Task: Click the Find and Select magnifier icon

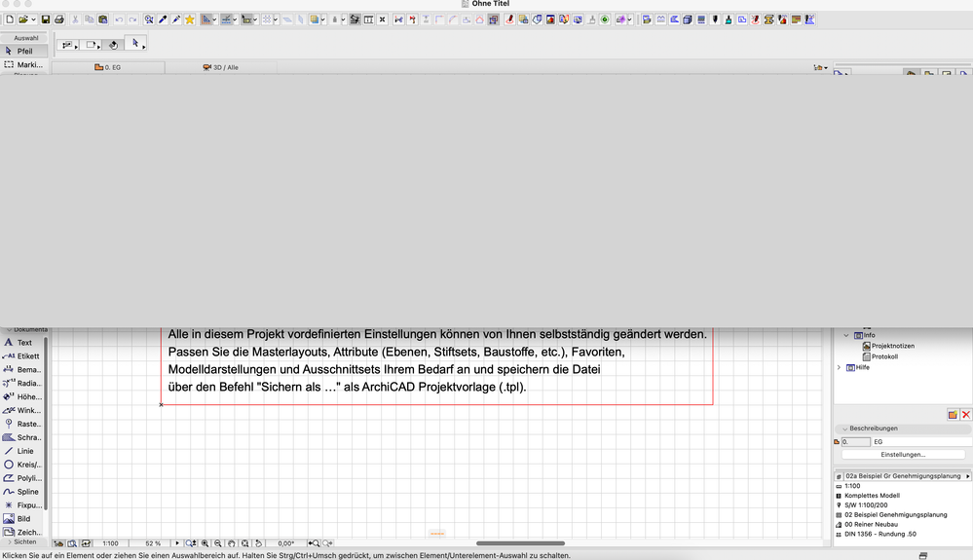Action: (x=149, y=19)
